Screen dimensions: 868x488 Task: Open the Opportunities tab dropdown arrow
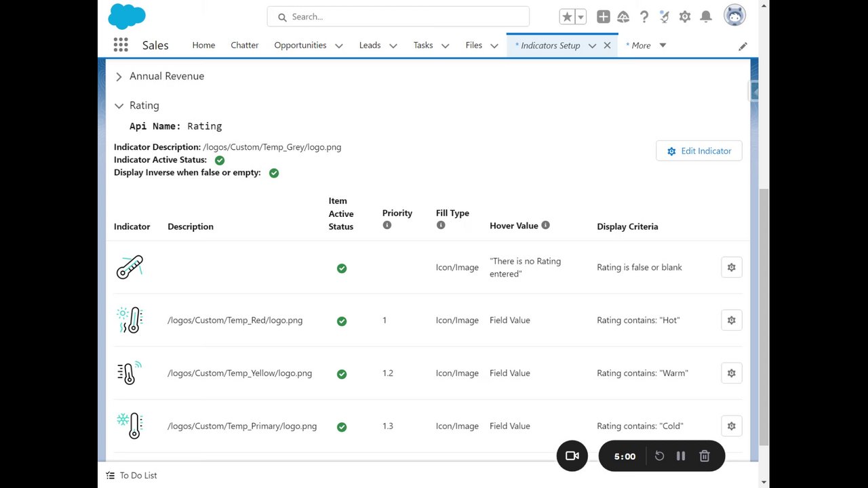click(x=339, y=46)
